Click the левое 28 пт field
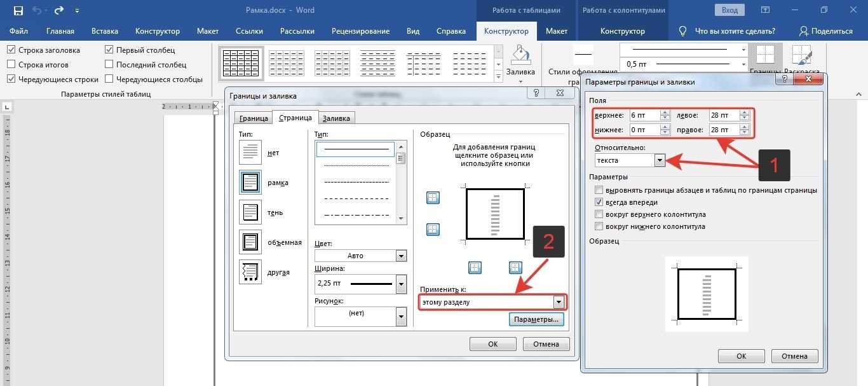The height and width of the screenshot is (386, 868). (x=724, y=115)
